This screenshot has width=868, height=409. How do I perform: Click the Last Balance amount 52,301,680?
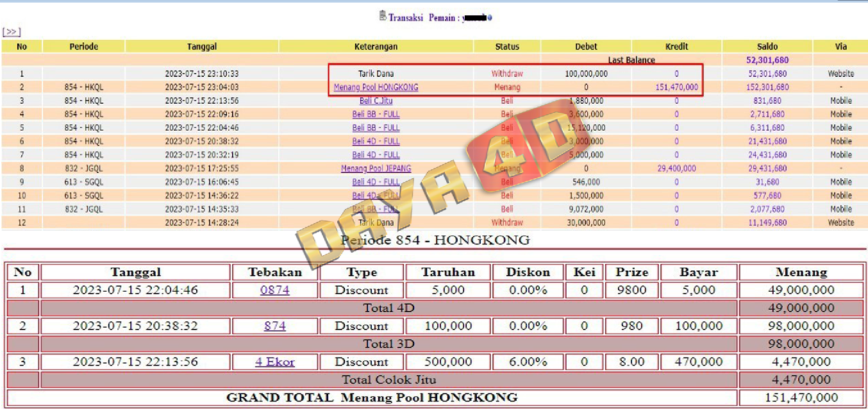(x=767, y=60)
